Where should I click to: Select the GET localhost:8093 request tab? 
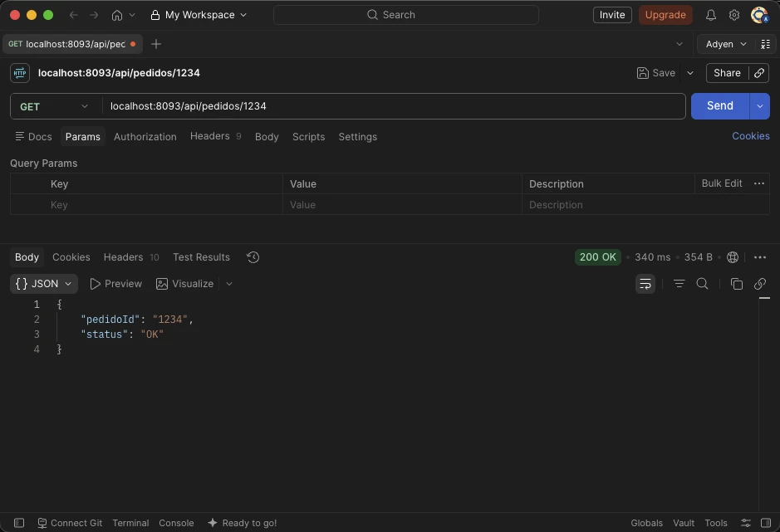pos(72,44)
